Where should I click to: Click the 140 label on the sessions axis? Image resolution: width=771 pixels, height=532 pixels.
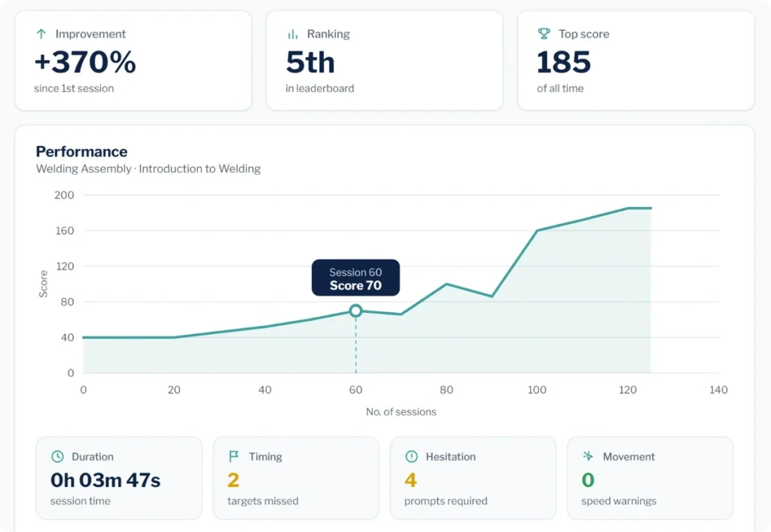click(x=718, y=390)
